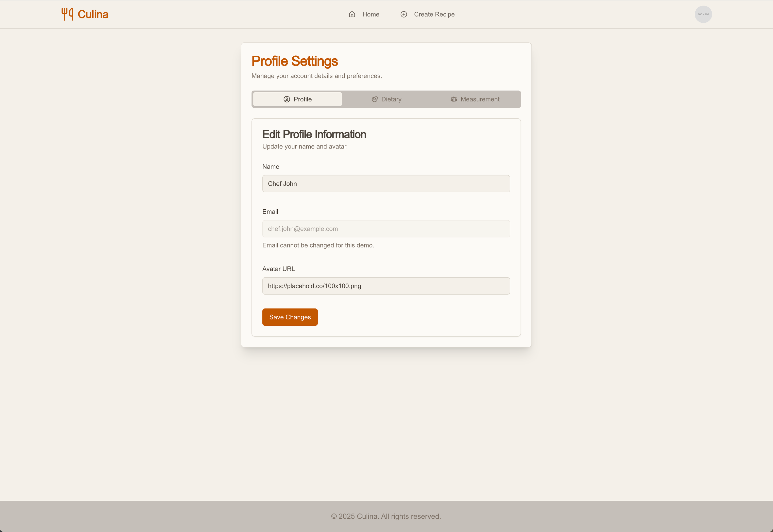Click into the Avatar URL input
Screen dimensions: 773x532
[386, 286]
